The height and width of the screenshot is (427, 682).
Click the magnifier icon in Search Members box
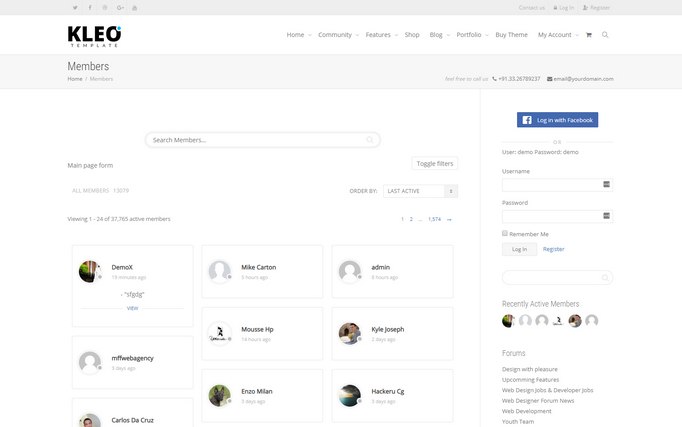tap(370, 140)
